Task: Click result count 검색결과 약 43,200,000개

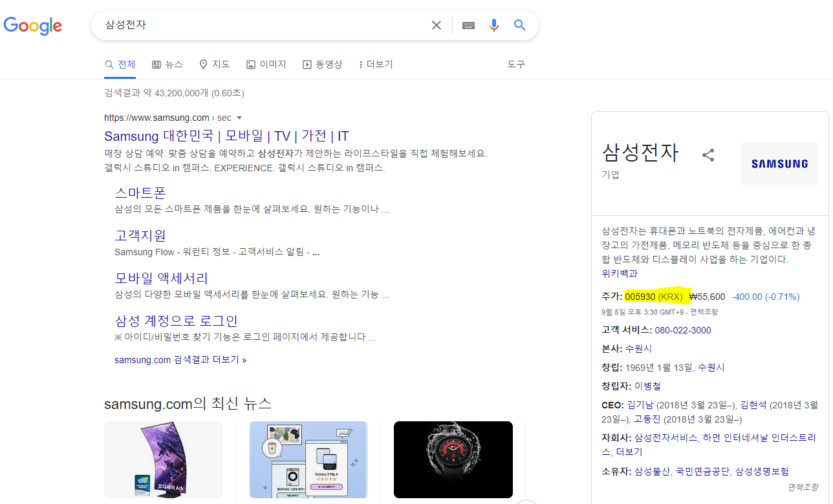Action: coord(157,93)
